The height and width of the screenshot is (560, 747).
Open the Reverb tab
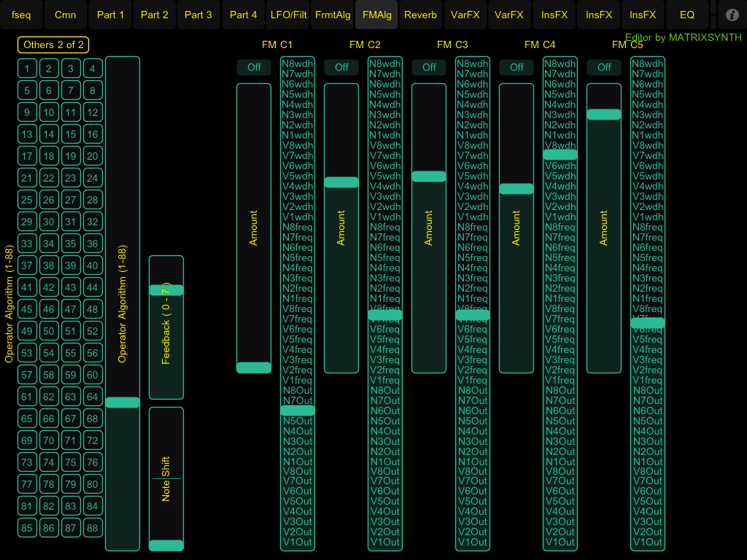point(420,15)
